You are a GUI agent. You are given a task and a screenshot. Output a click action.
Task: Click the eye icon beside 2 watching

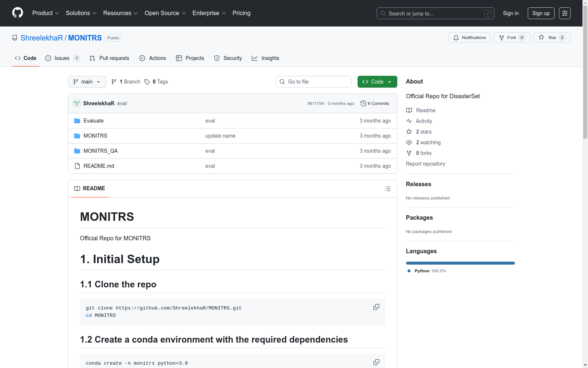tap(409, 142)
